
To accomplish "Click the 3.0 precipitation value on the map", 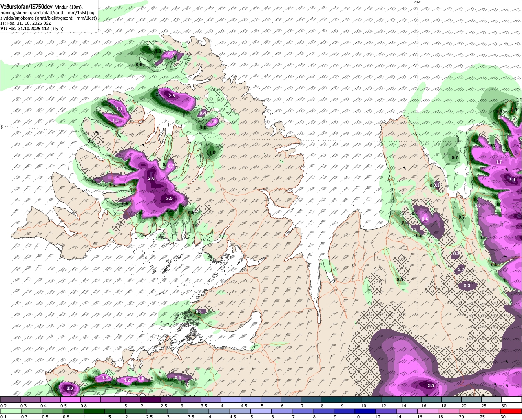I will [x=70, y=388].
